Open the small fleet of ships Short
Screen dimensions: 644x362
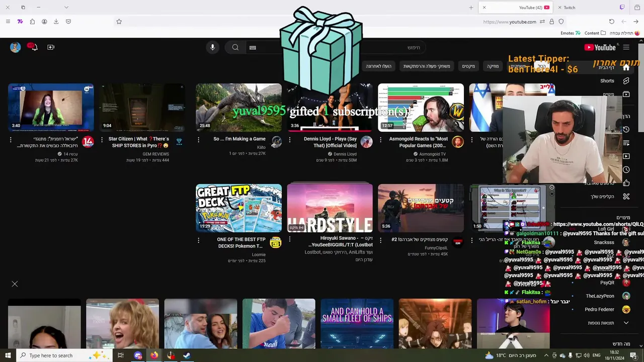[x=357, y=324]
